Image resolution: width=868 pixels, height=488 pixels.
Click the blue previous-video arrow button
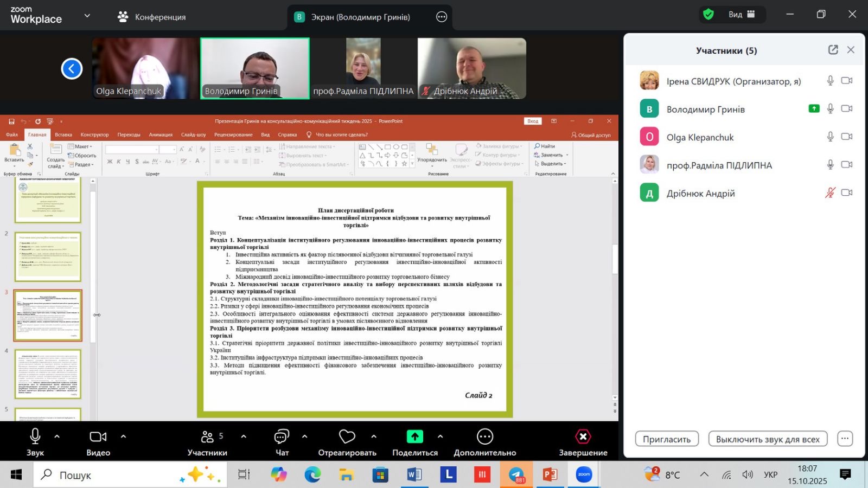72,69
